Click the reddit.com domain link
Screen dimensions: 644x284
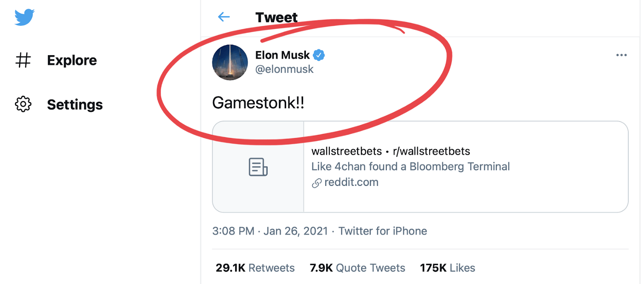(x=351, y=182)
